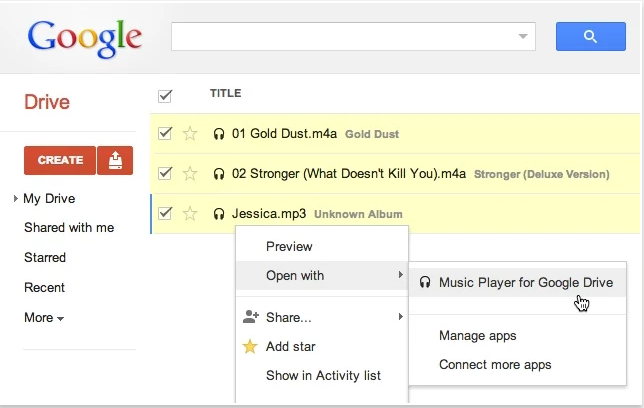Click the Gold Dust album label

click(372, 134)
